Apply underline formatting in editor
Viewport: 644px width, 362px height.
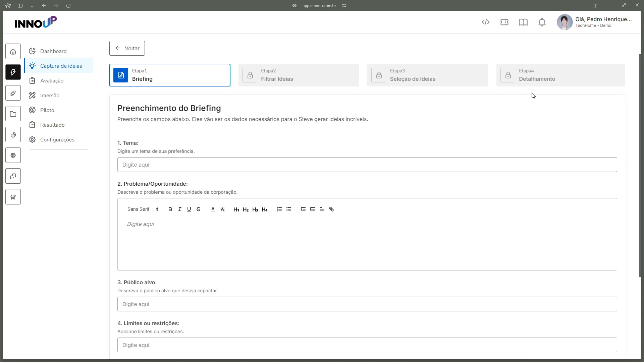pos(189,209)
